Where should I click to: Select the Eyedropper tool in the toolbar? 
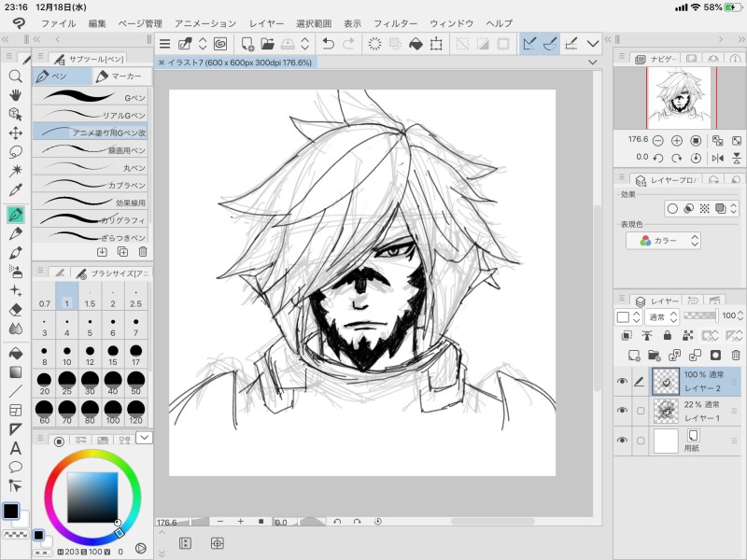(16, 190)
